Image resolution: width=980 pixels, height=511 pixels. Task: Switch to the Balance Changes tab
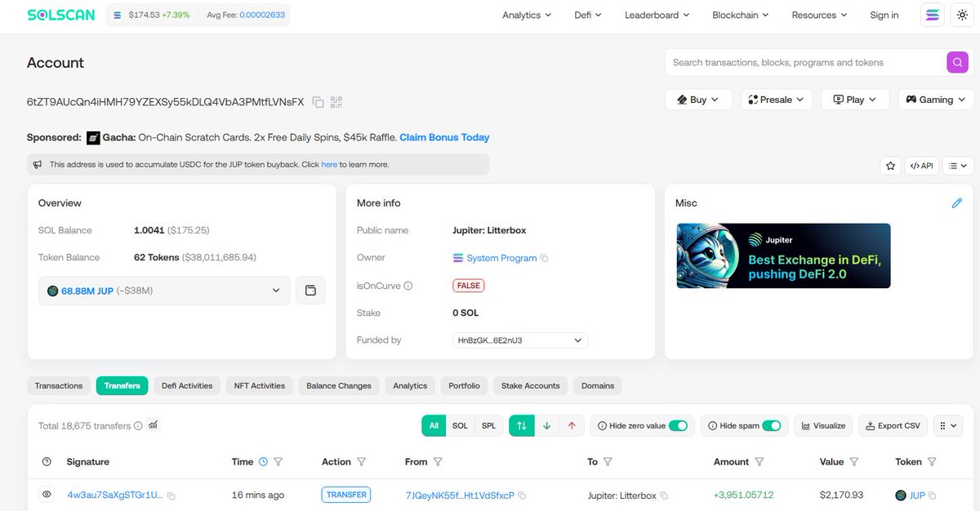coord(339,385)
